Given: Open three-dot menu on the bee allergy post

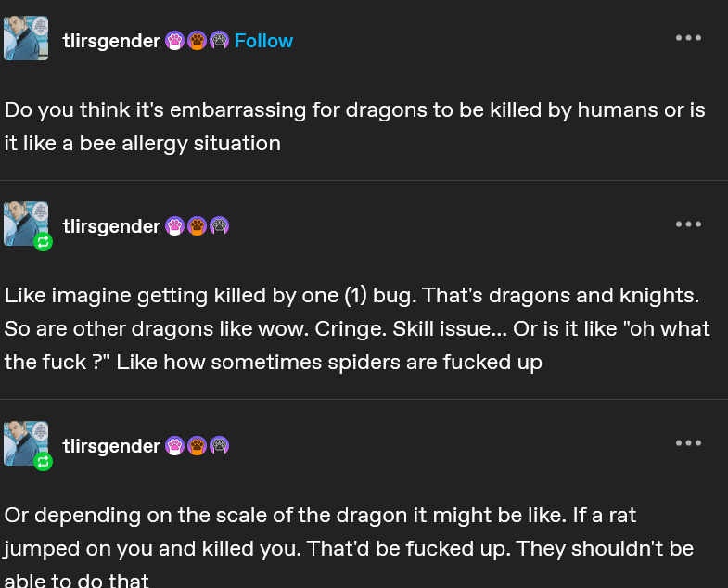Looking at the screenshot, I should click(x=688, y=38).
